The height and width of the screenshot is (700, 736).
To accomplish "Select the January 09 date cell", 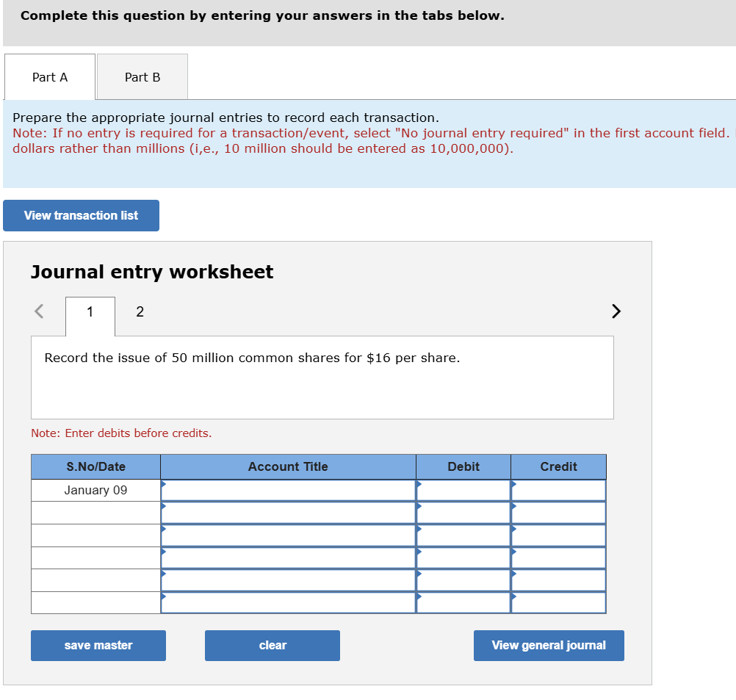I will [95, 489].
